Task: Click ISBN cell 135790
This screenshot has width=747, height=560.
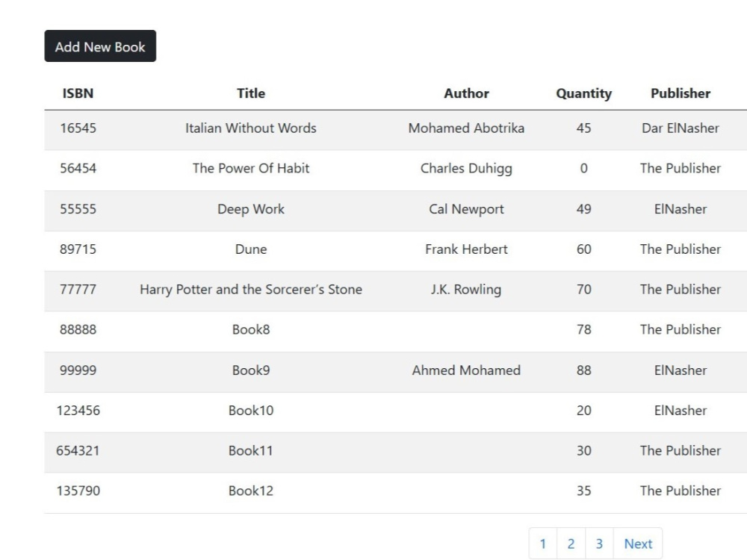Action: [78, 491]
